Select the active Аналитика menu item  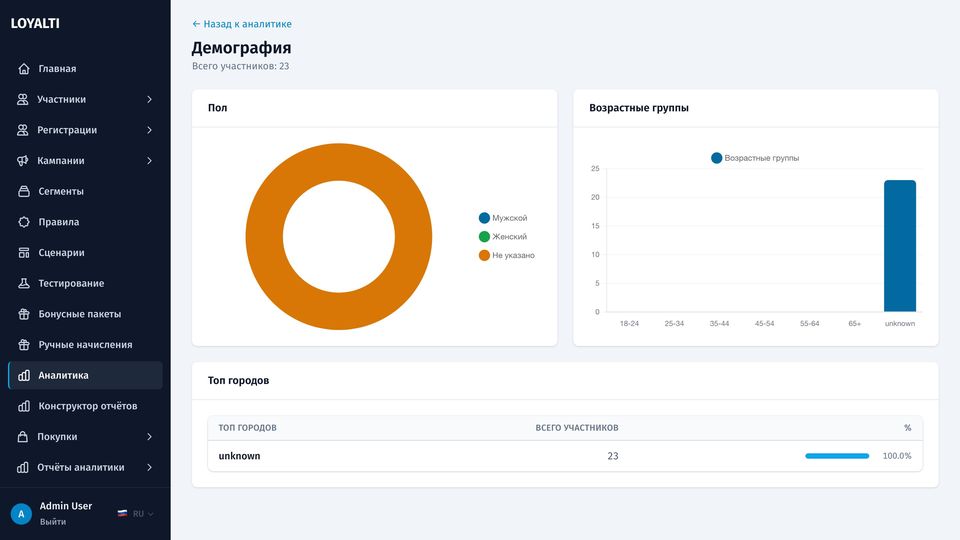[x=85, y=375]
